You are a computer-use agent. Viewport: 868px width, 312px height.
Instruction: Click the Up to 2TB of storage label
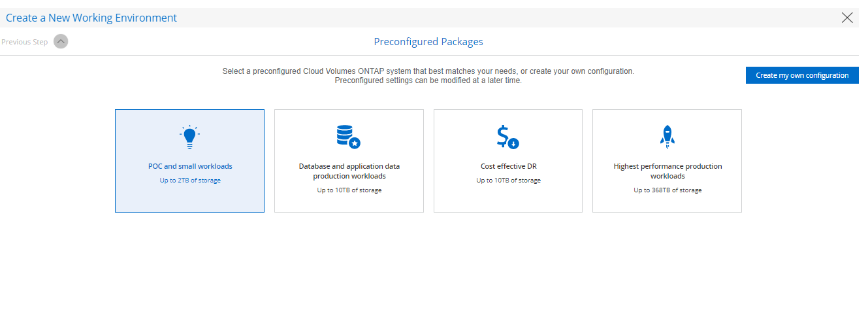point(190,181)
